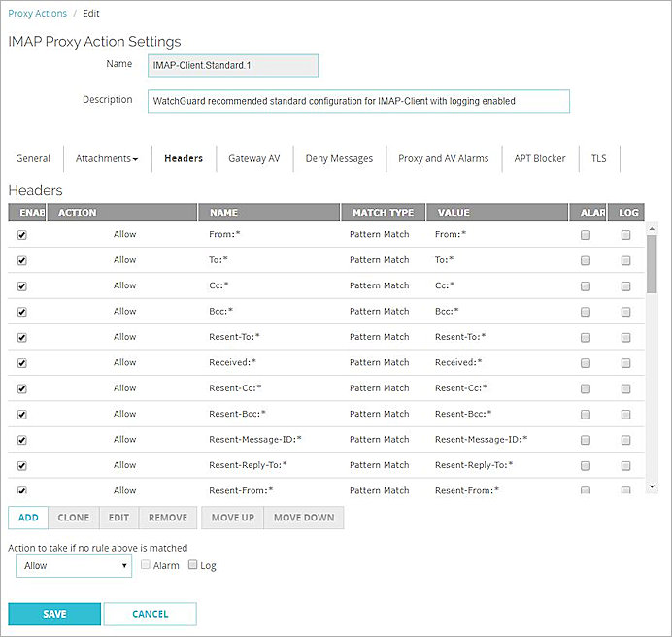Select the Deny Messages tab
Image resolution: width=672 pixels, height=637 pixels.
pyautogui.click(x=339, y=158)
